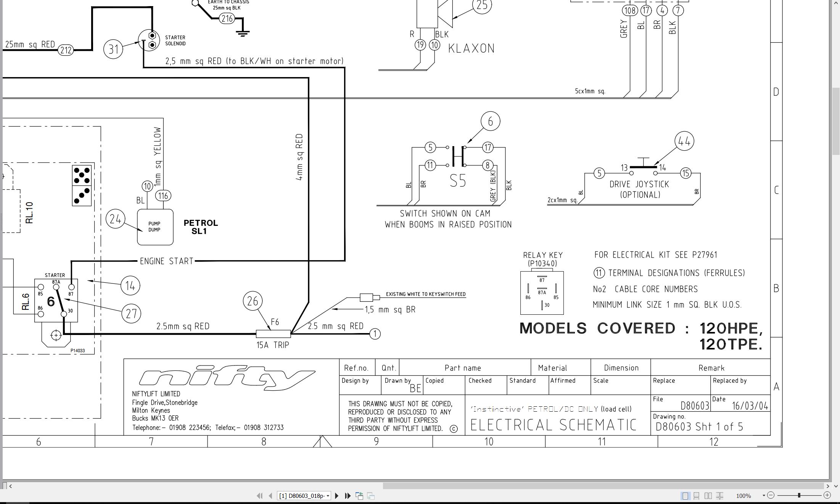Select continuous facing pages layout
The image size is (840, 504).
tap(720, 496)
